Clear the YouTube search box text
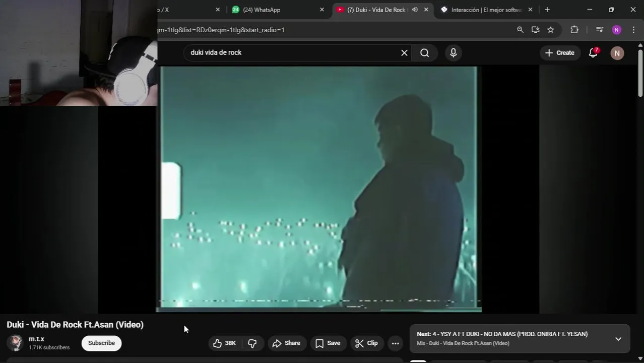Screen dimensions: 644x363 click(404, 53)
